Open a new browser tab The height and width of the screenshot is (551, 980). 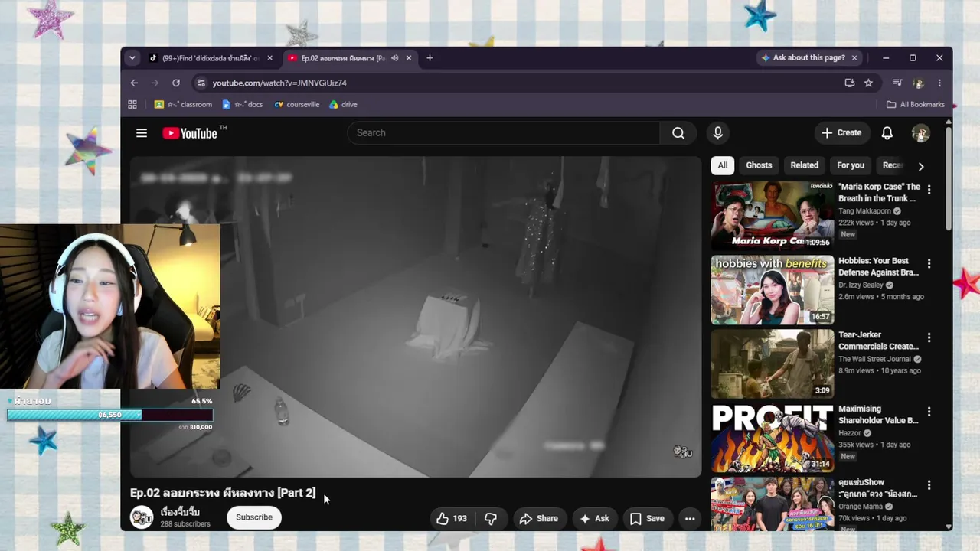(x=430, y=58)
